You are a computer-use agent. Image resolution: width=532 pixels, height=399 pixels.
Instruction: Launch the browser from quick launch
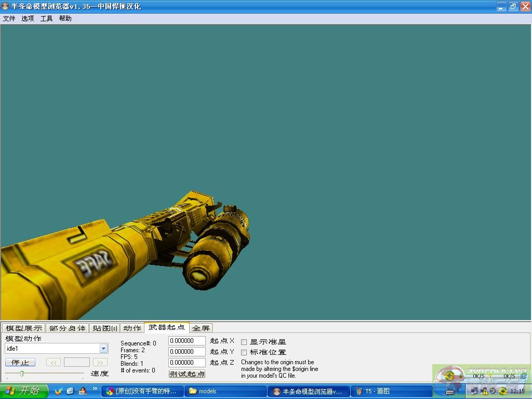[x=70, y=391]
